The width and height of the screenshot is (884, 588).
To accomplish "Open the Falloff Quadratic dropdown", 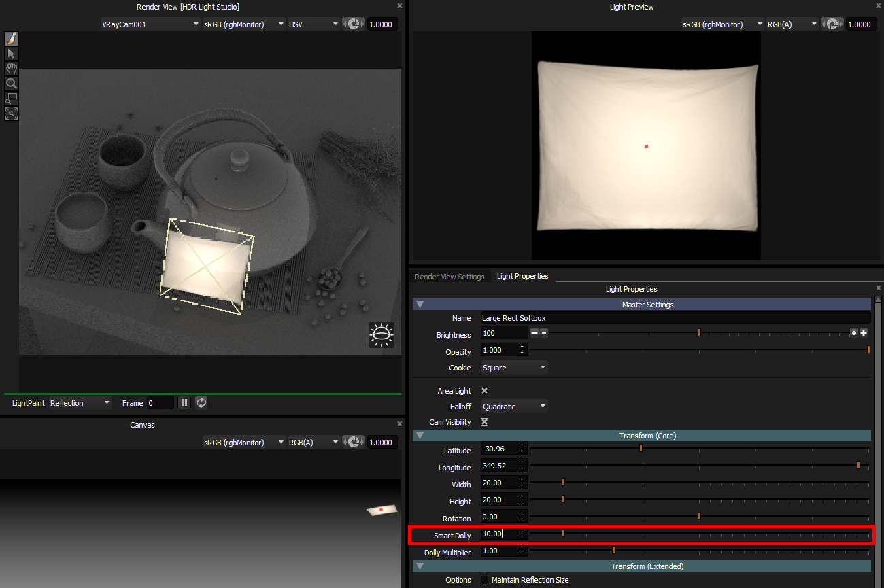I will 514,407.
